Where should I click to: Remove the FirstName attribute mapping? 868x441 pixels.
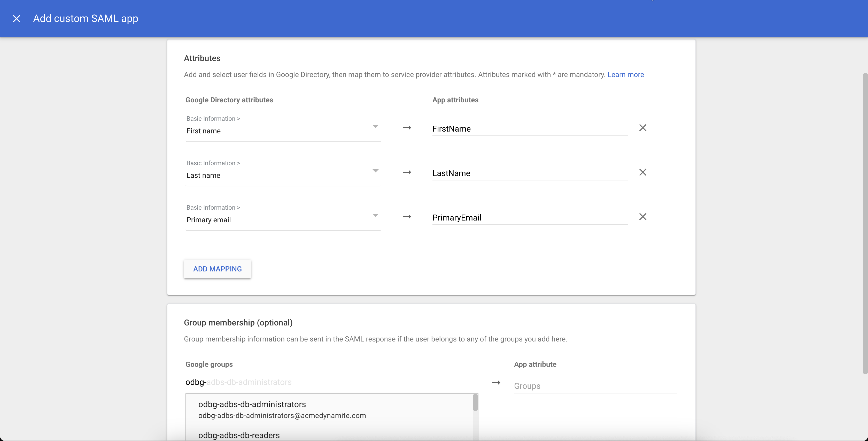(642, 128)
